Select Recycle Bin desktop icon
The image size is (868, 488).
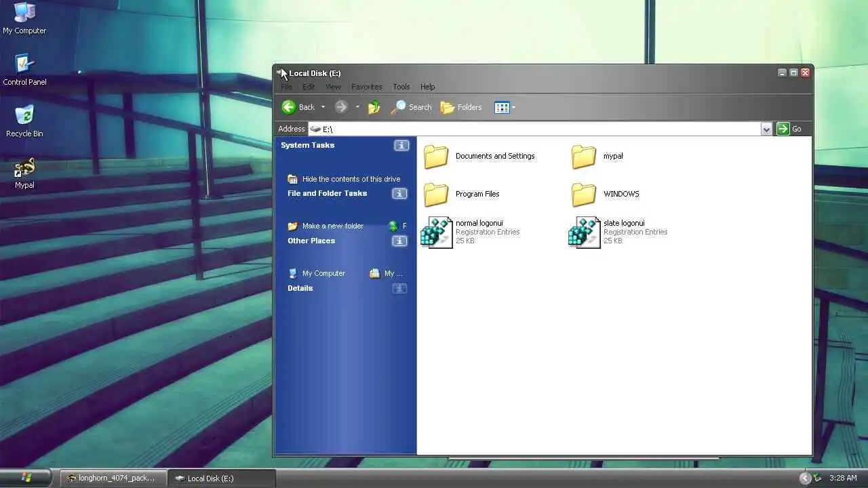click(x=24, y=115)
